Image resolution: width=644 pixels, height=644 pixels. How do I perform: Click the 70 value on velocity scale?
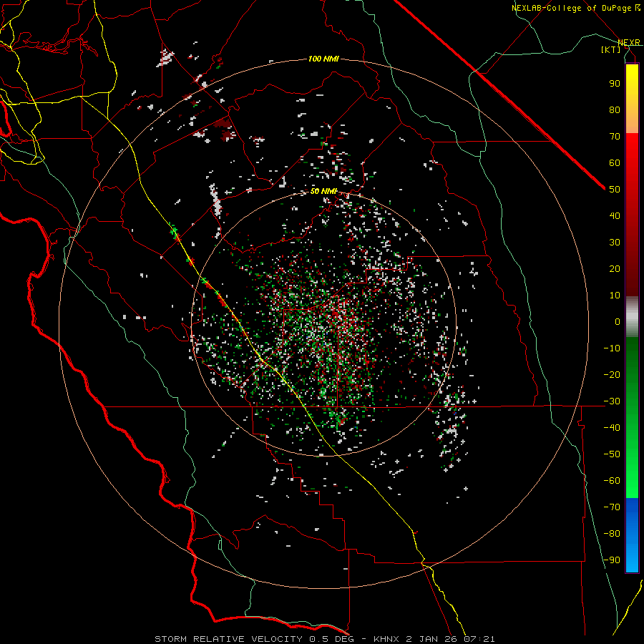pos(615,137)
